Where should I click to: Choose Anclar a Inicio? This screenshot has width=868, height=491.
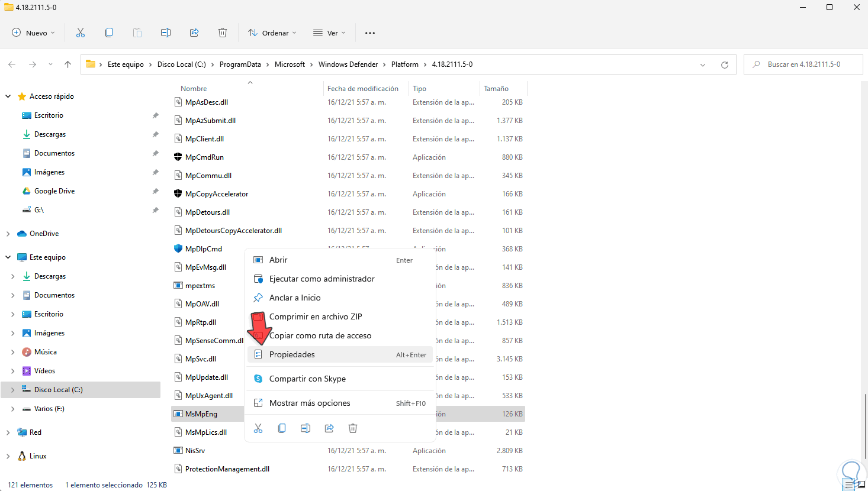[x=339, y=298]
